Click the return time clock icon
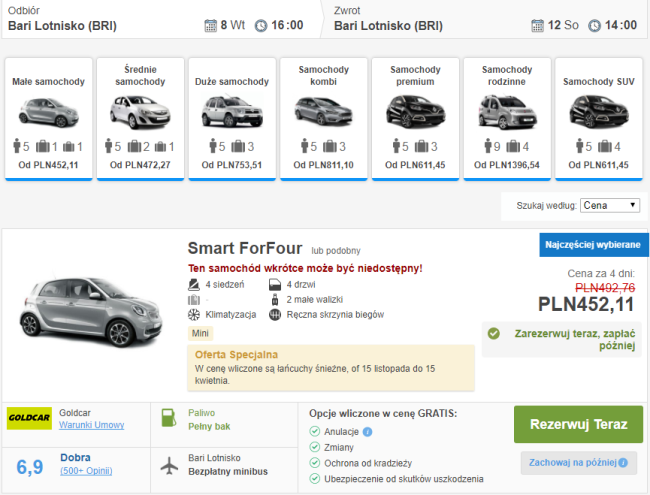This screenshot has height=495, width=650. tap(594, 26)
